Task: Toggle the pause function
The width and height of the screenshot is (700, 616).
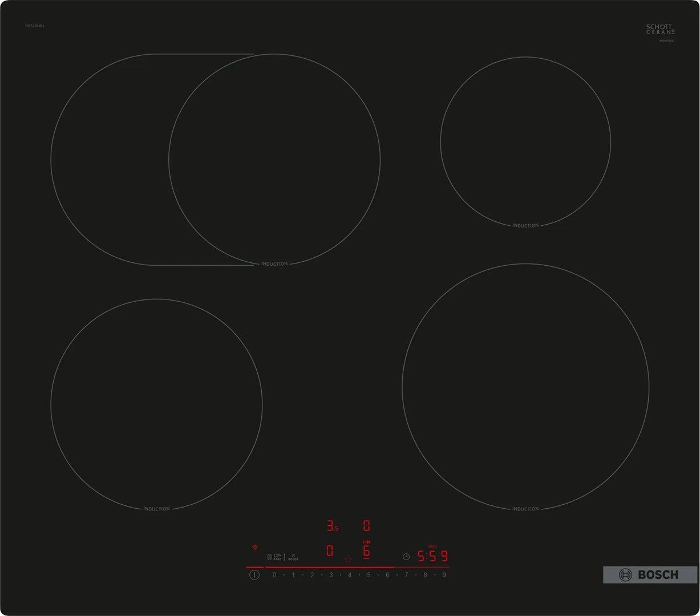Action: 269,556
